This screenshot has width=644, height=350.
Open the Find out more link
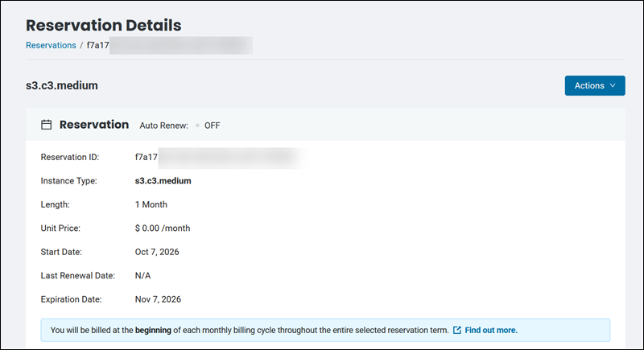tap(491, 331)
